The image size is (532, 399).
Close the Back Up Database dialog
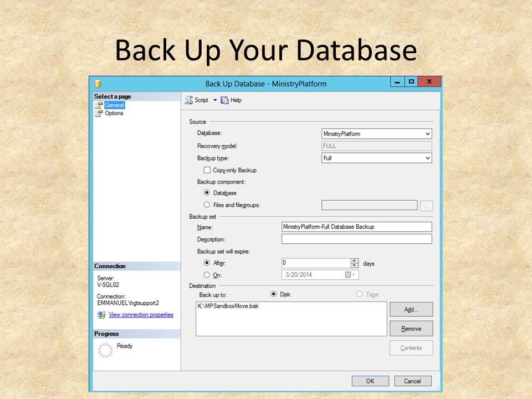point(429,82)
